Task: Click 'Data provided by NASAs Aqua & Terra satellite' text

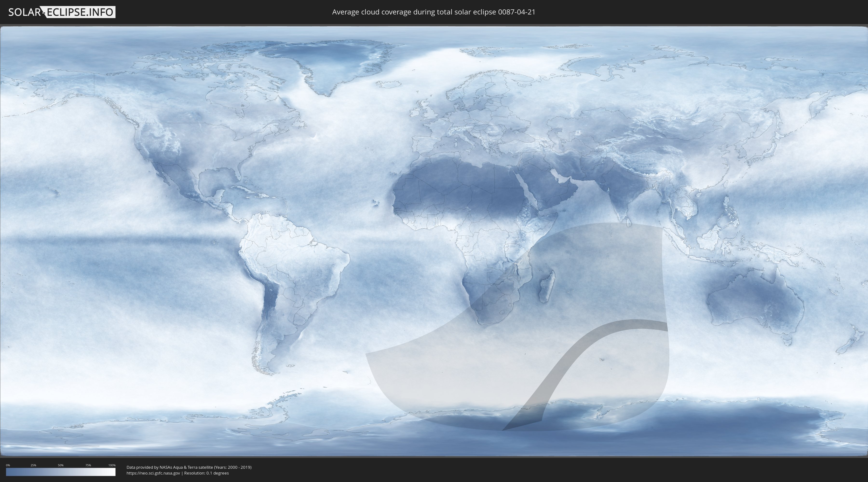Action: tap(170, 467)
